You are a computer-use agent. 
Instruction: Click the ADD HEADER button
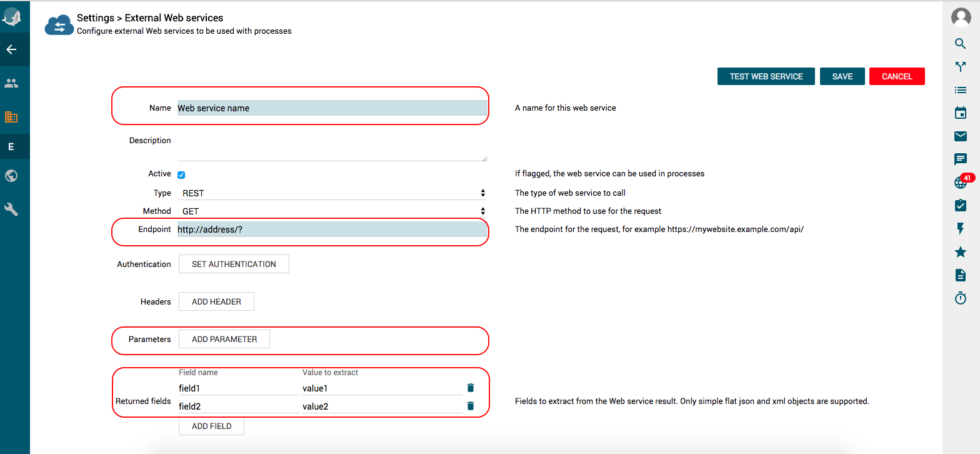216,301
